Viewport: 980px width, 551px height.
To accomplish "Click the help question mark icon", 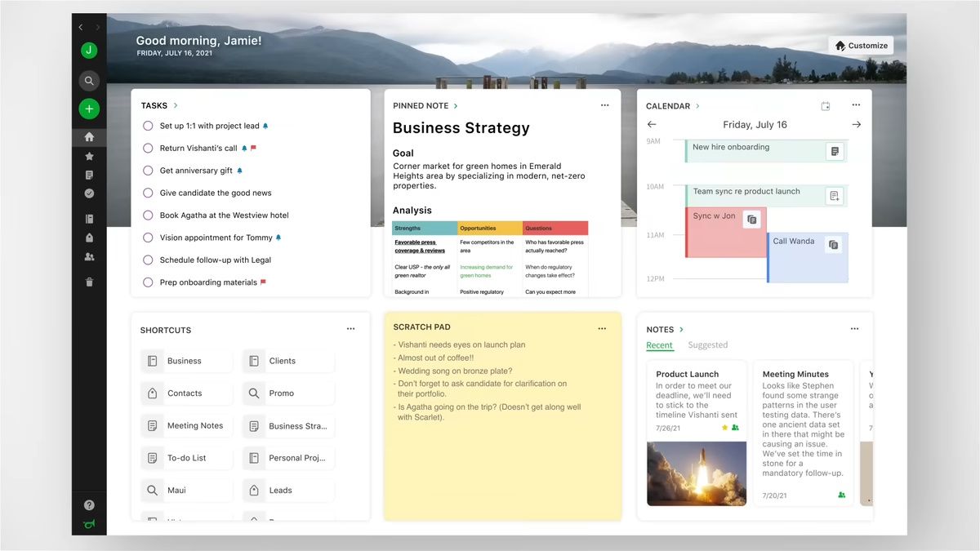I will click(x=89, y=505).
